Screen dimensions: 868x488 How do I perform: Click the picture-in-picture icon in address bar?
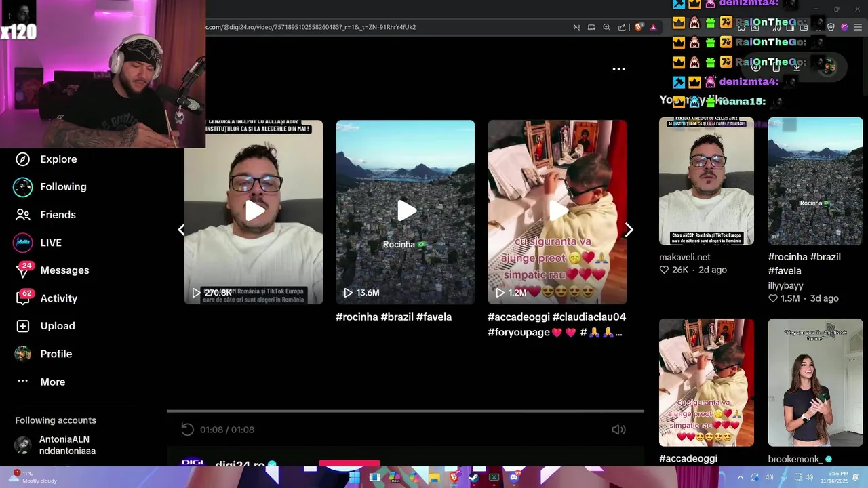click(591, 27)
